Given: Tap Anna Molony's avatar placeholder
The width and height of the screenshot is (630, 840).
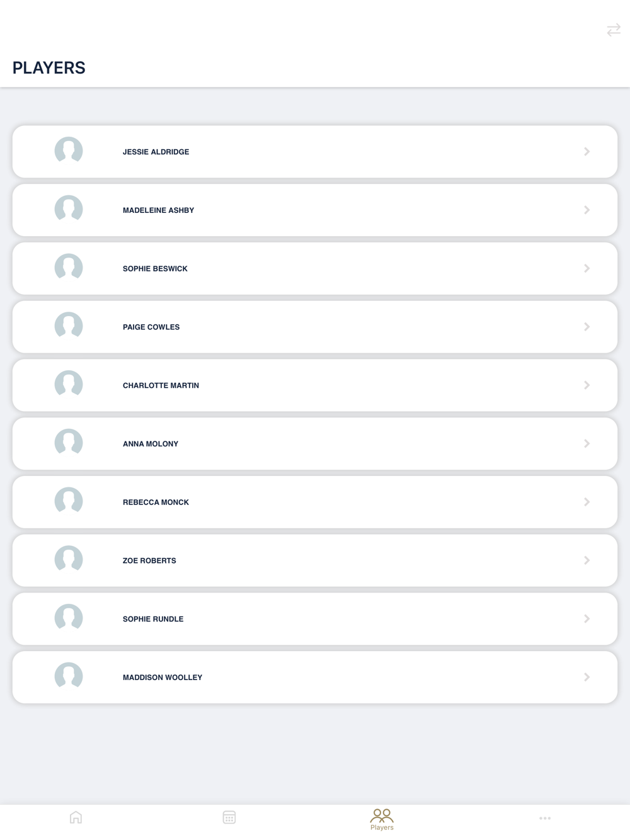Looking at the screenshot, I should [x=69, y=443].
